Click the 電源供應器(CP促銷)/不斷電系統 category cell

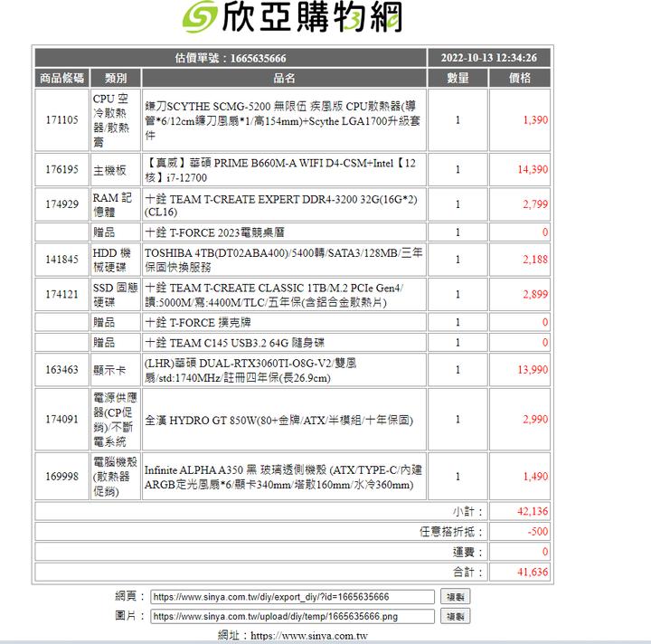[x=116, y=420]
